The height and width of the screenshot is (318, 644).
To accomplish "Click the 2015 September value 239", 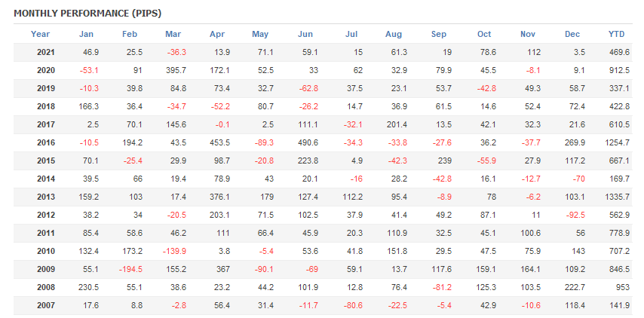I will [x=443, y=161].
